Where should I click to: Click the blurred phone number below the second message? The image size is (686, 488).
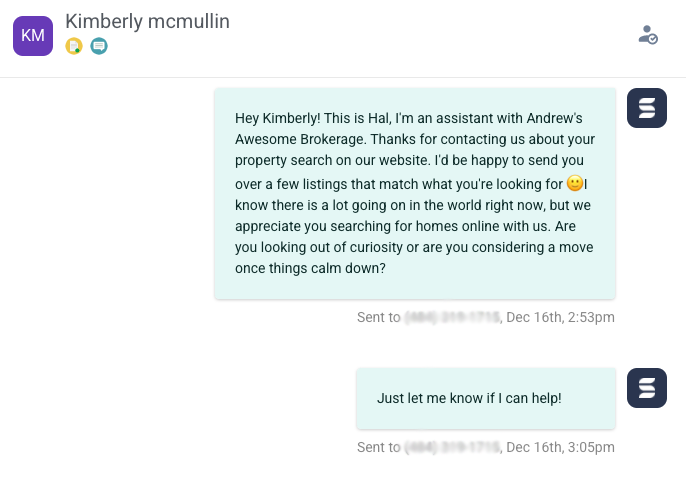pos(452,447)
